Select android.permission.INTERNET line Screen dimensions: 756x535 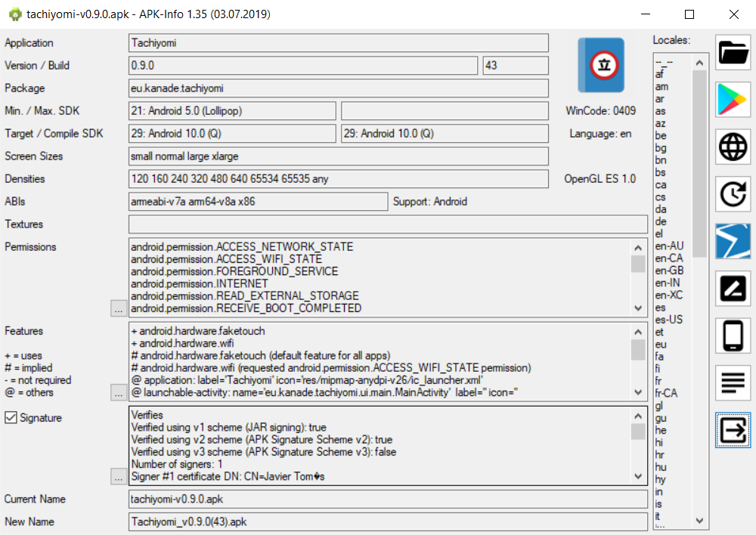click(x=200, y=283)
